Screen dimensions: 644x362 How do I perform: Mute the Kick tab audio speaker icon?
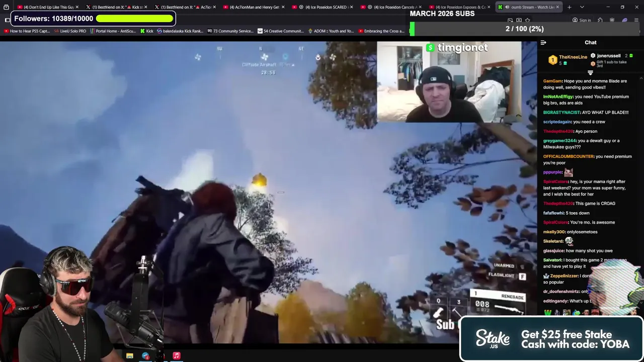click(507, 7)
